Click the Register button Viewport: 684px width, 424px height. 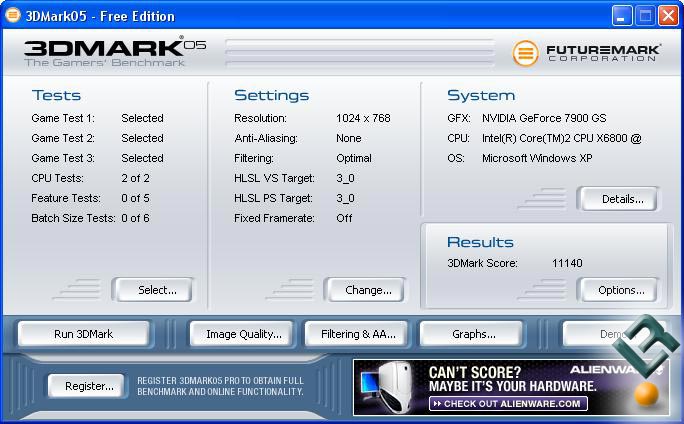click(x=88, y=386)
